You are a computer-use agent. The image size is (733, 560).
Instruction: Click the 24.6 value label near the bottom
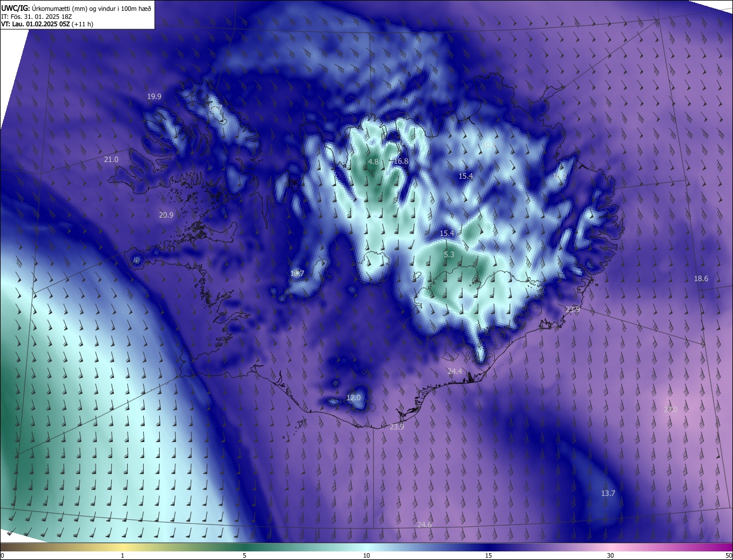[424, 525]
